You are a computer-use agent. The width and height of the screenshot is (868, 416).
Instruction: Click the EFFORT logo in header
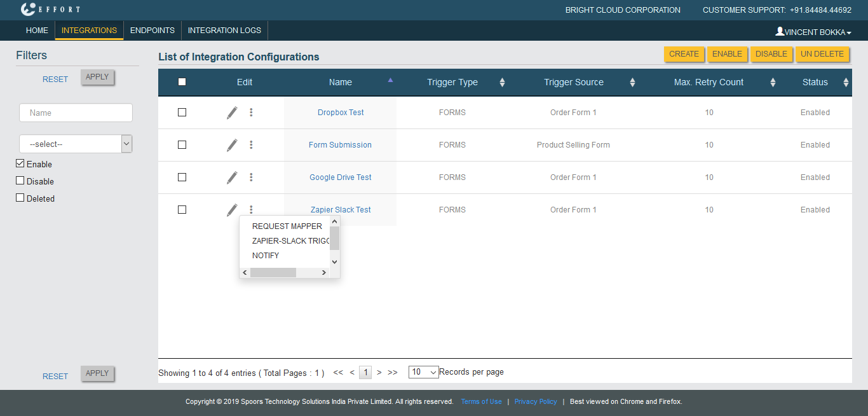coord(50,10)
